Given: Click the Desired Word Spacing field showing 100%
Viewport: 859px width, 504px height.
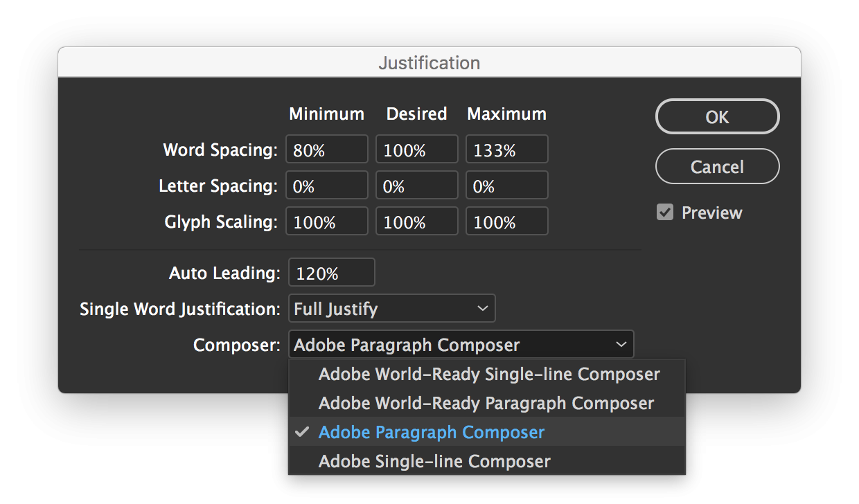Looking at the screenshot, I should coord(416,149).
